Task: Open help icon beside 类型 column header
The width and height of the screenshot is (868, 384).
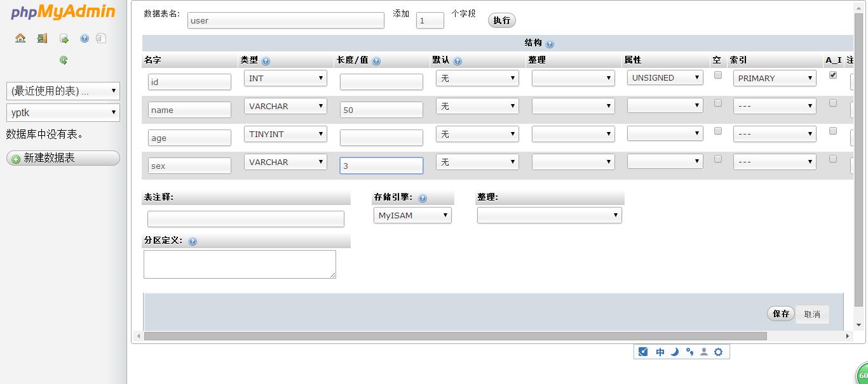Action: coord(266,61)
